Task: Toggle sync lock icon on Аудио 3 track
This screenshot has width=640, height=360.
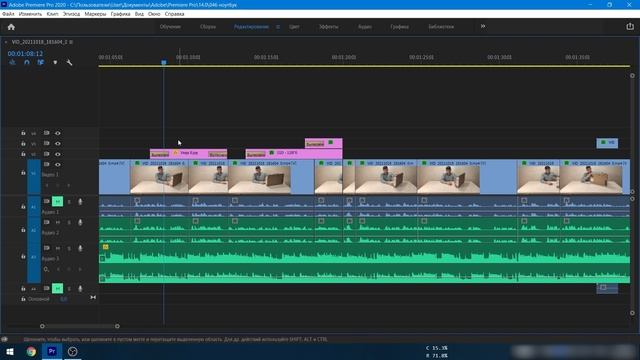Action: tap(46, 248)
